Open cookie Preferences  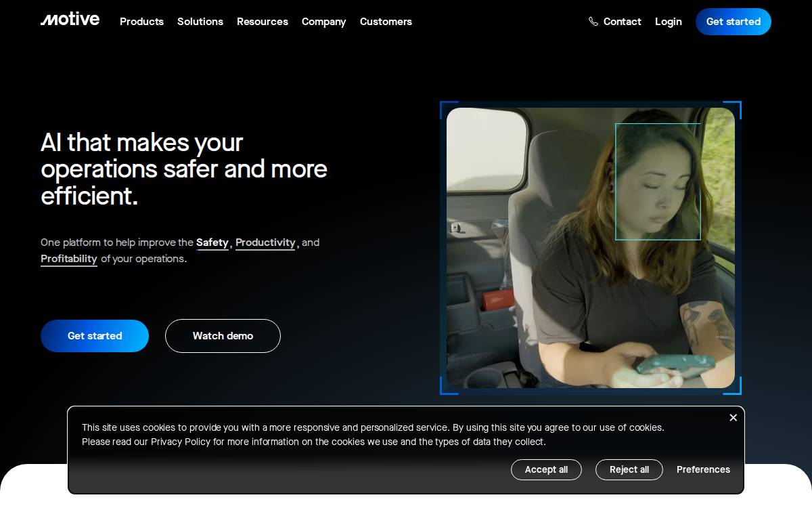703,469
